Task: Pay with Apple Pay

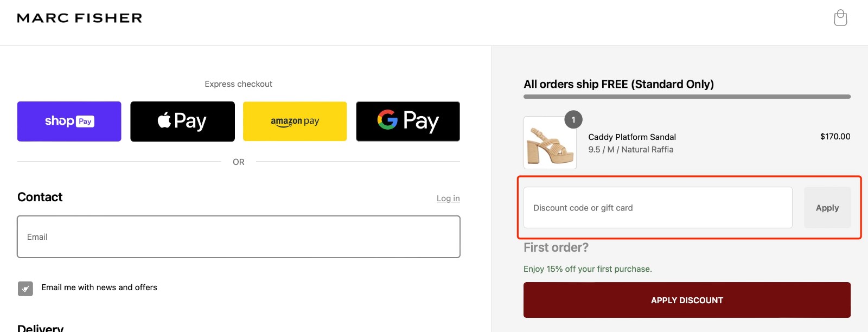Action: tap(182, 121)
